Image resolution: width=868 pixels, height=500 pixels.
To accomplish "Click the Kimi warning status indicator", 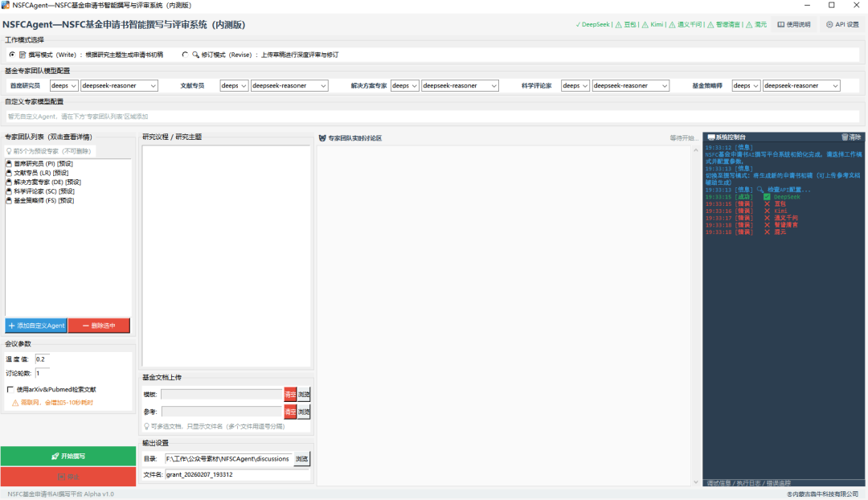I will point(652,24).
